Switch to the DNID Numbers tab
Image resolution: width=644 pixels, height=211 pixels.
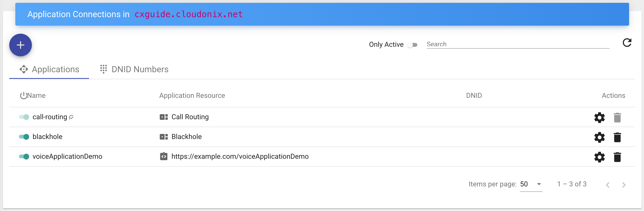(134, 69)
